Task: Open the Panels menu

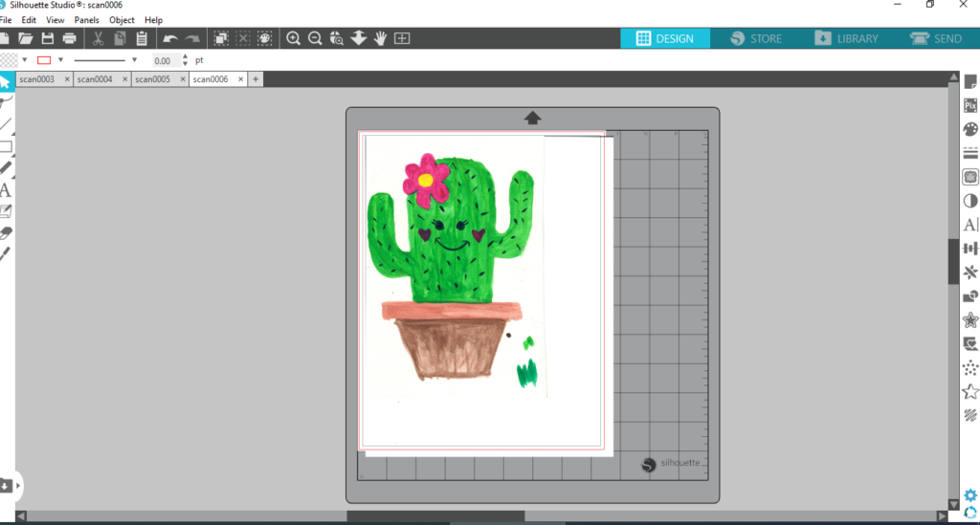Action: 86,20
